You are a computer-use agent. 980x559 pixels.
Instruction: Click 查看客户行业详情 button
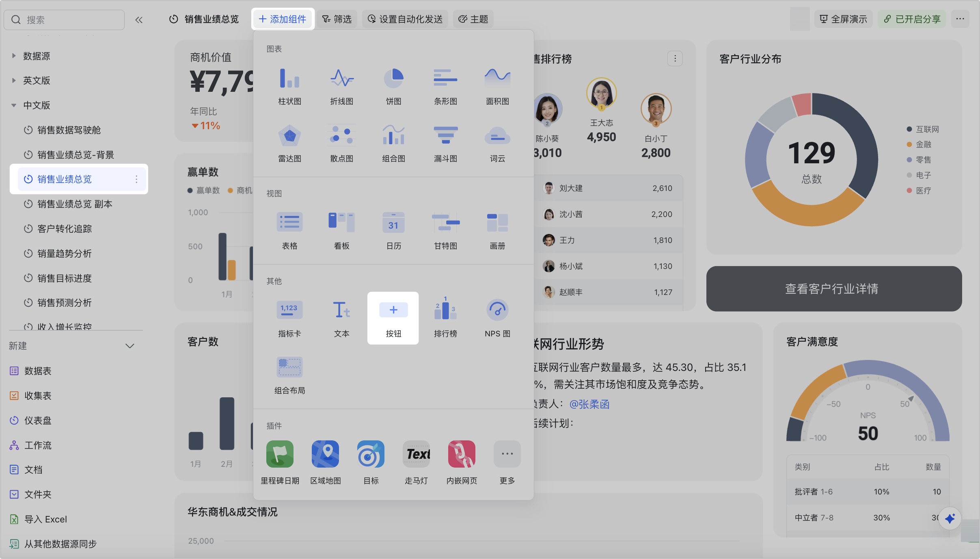pos(834,289)
